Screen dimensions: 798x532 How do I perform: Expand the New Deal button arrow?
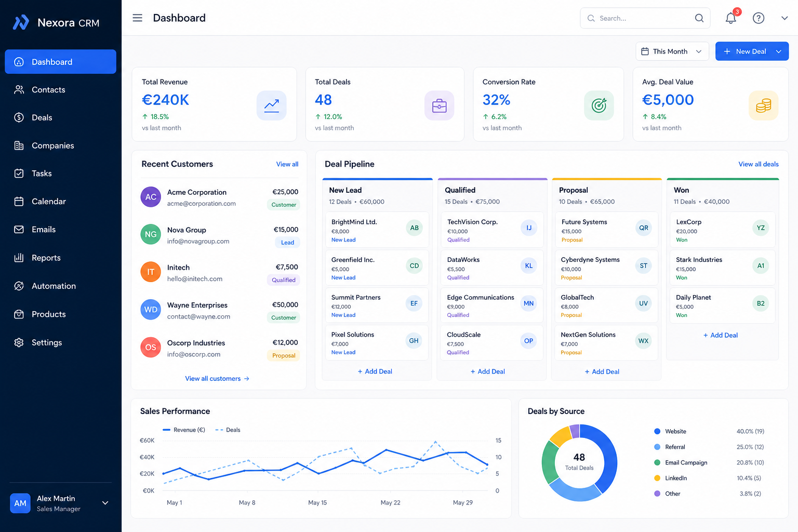[779, 51]
